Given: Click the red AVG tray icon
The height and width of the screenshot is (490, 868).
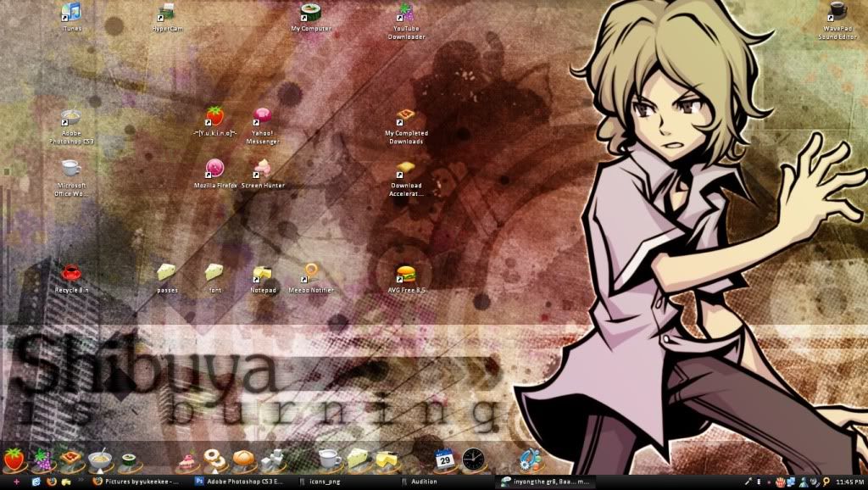Looking at the screenshot, I should pos(781,482).
